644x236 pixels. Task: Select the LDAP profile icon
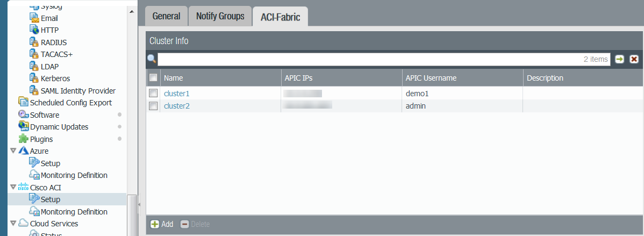(34, 66)
